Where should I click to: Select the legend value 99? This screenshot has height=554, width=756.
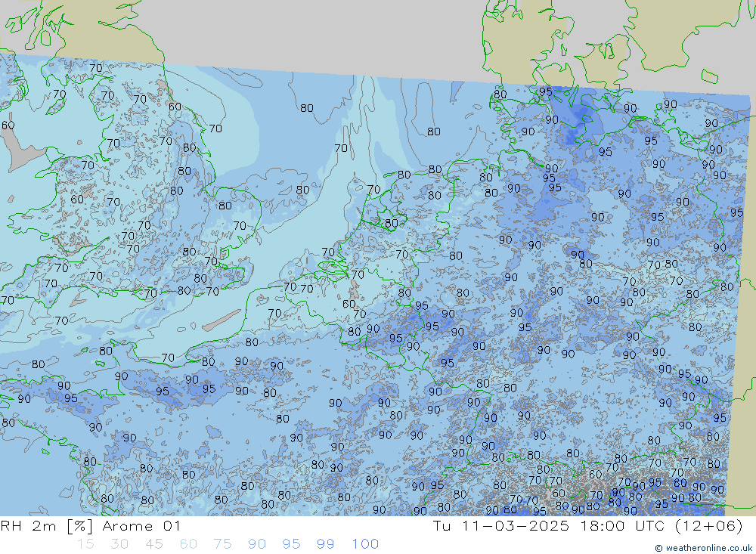pyautogui.click(x=325, y=544)
